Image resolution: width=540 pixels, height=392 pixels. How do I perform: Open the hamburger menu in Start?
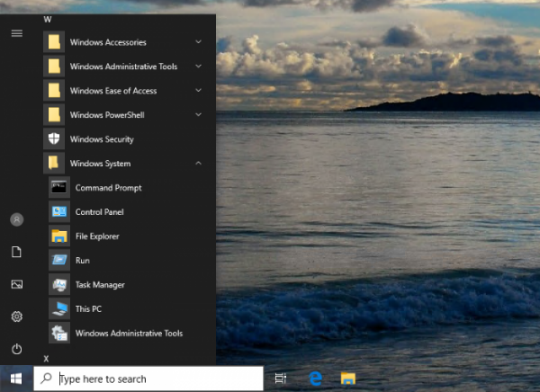click(x=16, y=33)
